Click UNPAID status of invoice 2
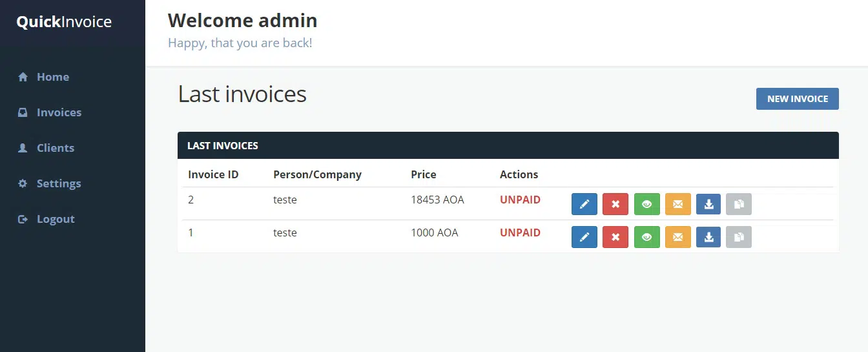The height and width of the screenshot is (352, 868). click(520, 200)
